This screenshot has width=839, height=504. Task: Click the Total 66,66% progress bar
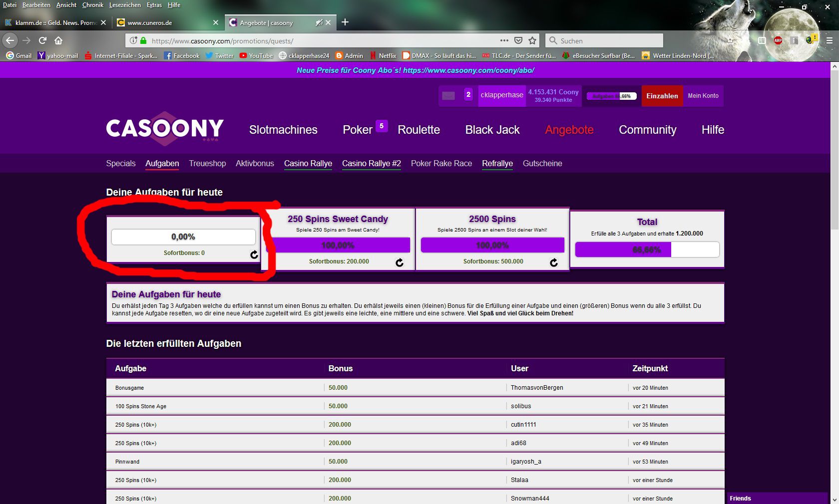click(x=647, y=250)
